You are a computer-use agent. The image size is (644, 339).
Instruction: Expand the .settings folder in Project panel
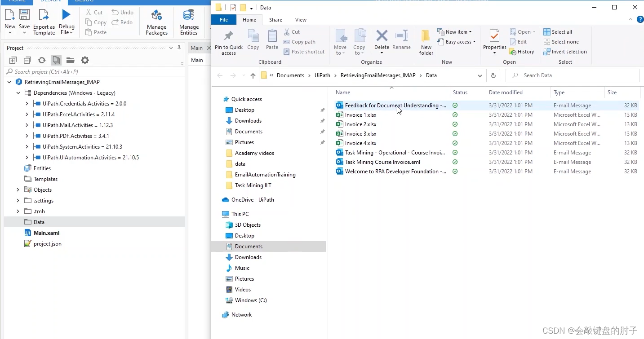click(x=18, y=201)
